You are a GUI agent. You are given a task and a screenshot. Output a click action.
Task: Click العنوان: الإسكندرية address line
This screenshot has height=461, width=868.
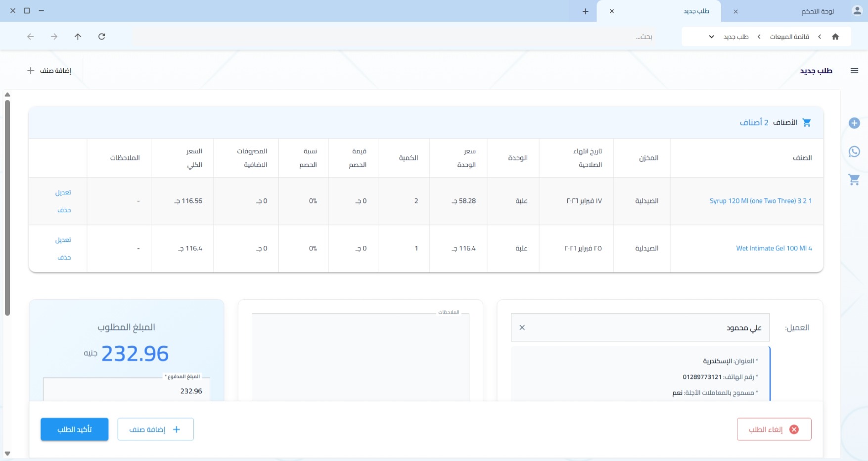[x=731, y=361]
